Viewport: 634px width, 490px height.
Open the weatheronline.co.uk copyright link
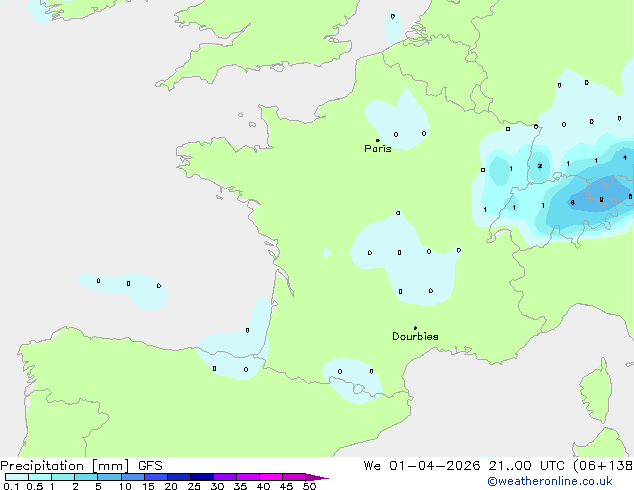pos(550,481)
